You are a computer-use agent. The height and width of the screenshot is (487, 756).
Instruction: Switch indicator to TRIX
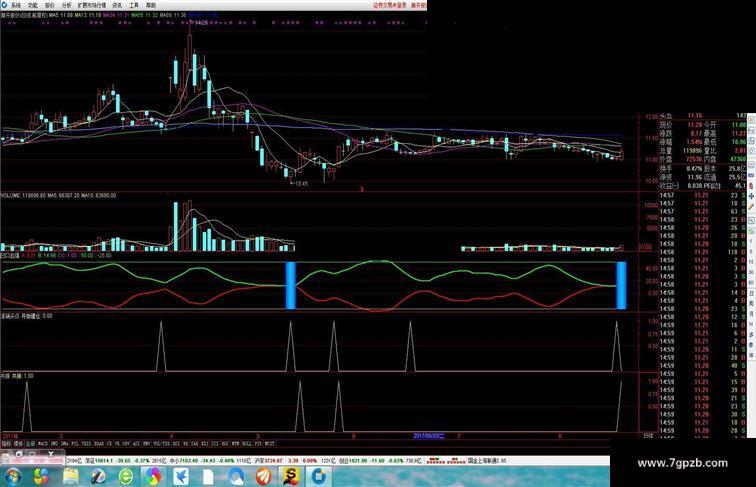tap(86, 443)
